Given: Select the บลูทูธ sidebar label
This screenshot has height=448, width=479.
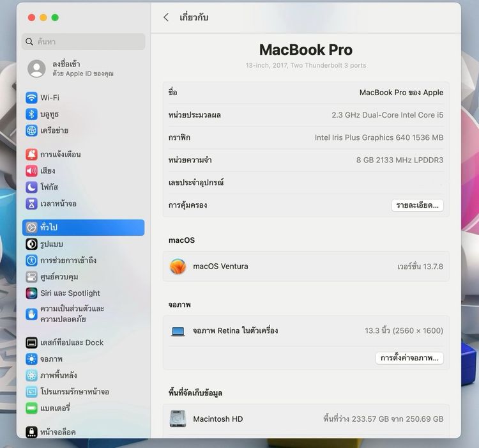Looking at the screenshot, I should tap(49, 114).
